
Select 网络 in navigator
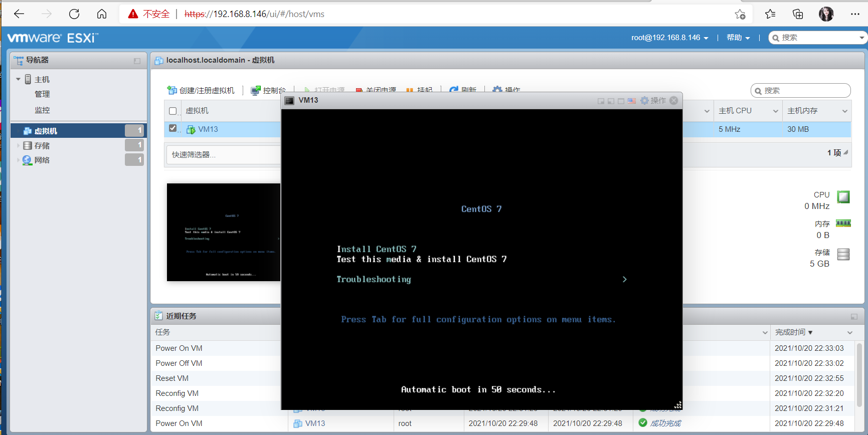pyautogui.click(x=42, y=160)
